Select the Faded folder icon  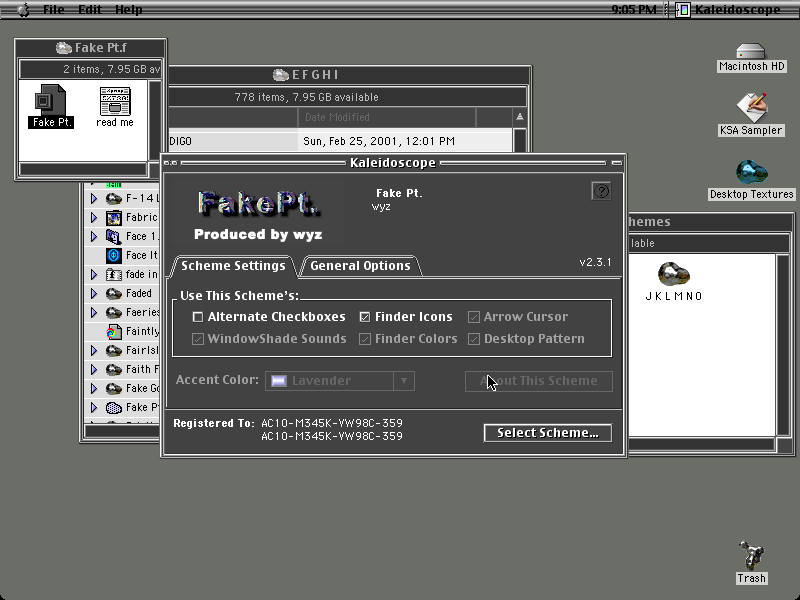[x=113, y=293]
